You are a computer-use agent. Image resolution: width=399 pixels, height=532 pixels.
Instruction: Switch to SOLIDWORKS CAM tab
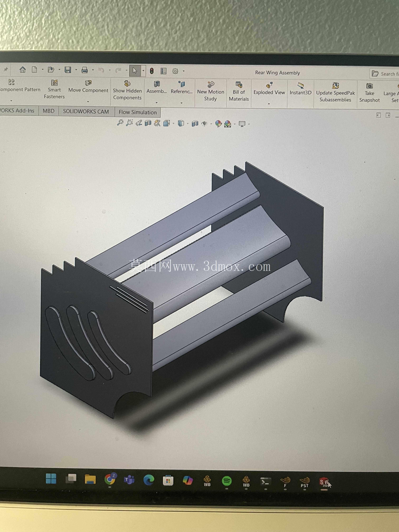pyautogui.click(x=86, y=112)
